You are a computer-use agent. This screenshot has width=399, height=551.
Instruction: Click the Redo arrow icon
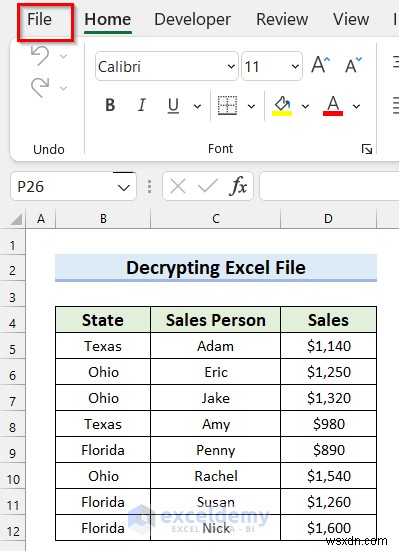pos(40,87)
